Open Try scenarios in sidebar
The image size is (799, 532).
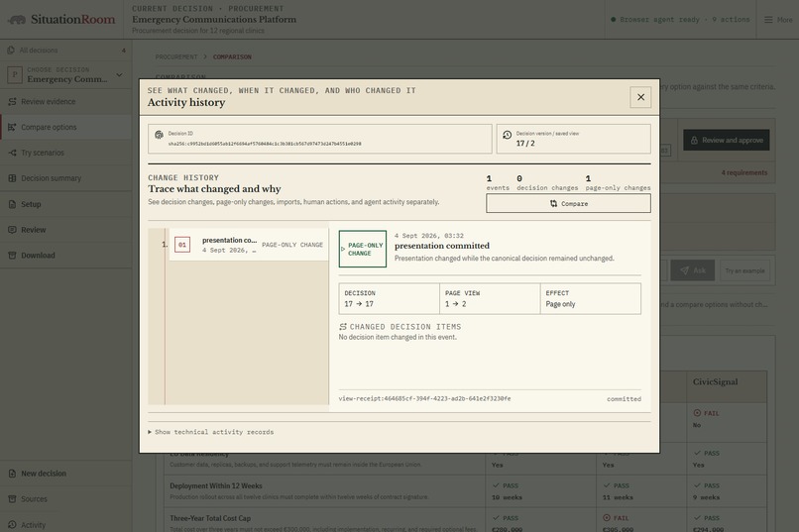pos(65,153)
